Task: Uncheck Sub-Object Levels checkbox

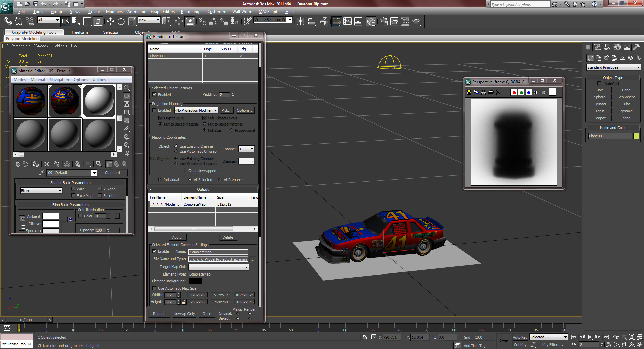Action: click(x=204, y=118)
